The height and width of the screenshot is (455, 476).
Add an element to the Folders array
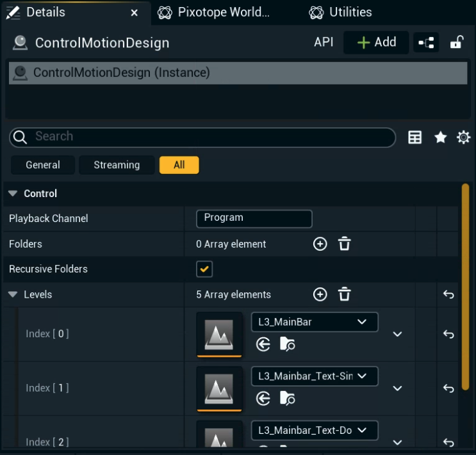(x=320, y=244)
